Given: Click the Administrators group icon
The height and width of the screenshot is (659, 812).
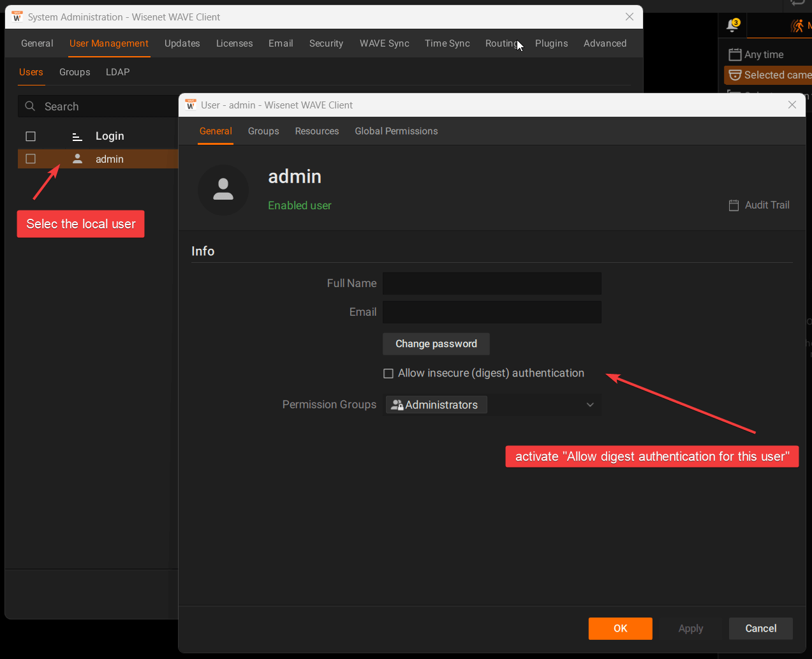Looking at the screenshot, I should click(x=397, y=405).
